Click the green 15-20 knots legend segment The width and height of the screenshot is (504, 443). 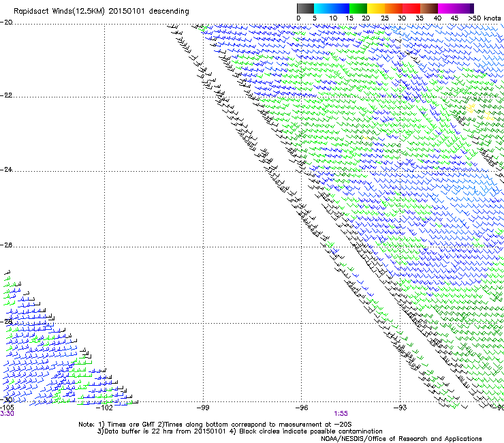coord(358,8)
